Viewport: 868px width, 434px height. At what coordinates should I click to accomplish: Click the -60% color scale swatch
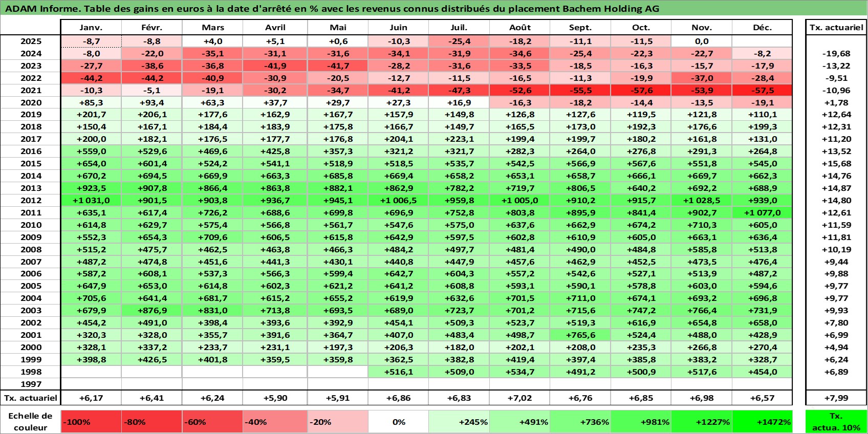click(213, 422)
